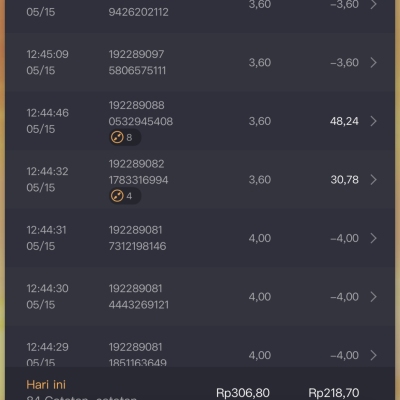This screenshot has width=400, height=400.
Task: Click the -4,00 result for 12:44:29
Action: pyautogui.click(x=344, y=355)
